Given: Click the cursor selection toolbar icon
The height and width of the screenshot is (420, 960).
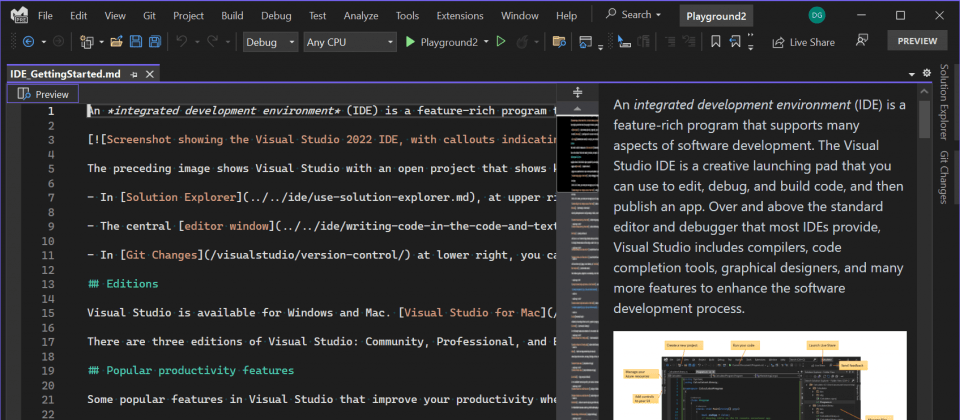Looking at the screenshot, I should click(624, 42).
